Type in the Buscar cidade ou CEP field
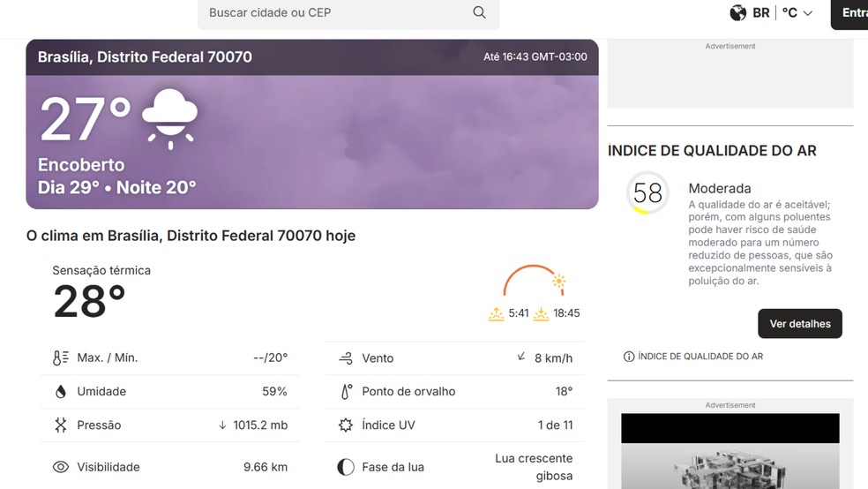Image resolution: width=868 pixels, height=489 pixels. (335, 12)
